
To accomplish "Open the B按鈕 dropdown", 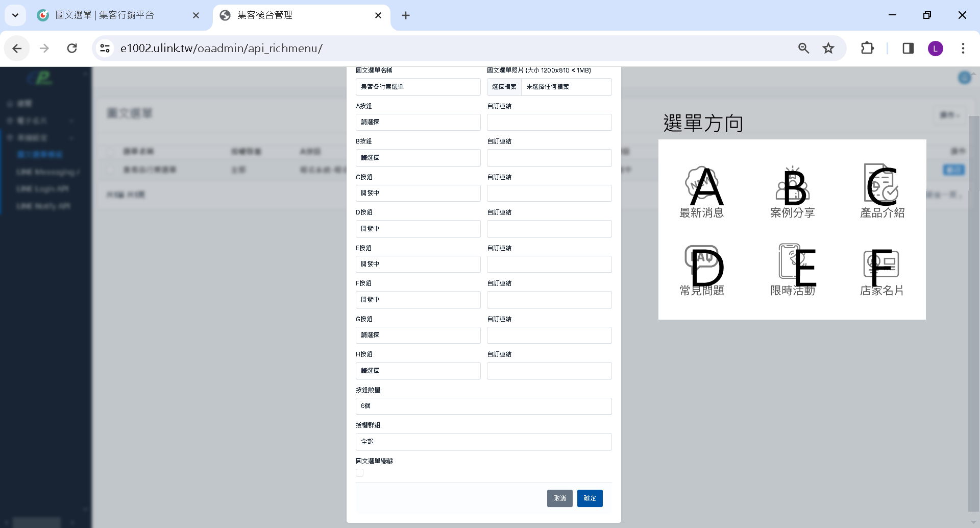I will tap(418, 158).
